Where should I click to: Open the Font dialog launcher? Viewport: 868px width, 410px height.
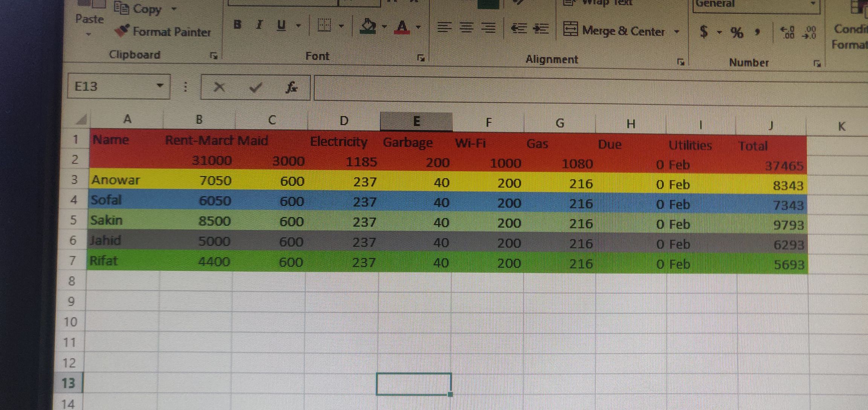421,58
